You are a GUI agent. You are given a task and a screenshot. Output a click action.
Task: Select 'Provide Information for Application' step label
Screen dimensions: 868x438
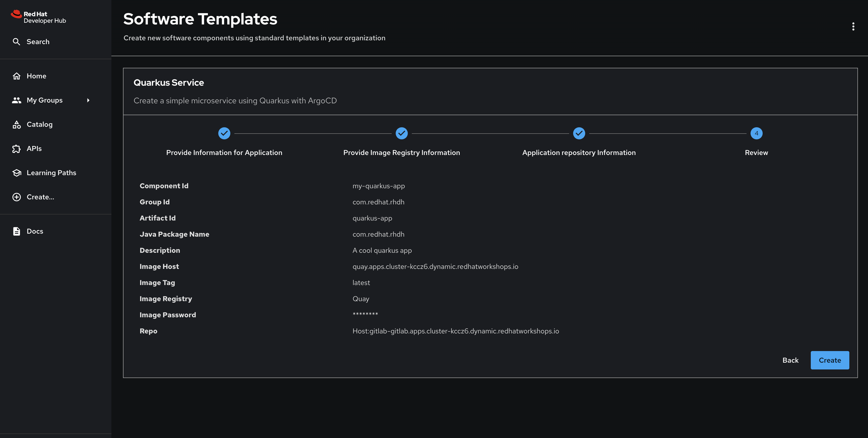tap(224, 153)
